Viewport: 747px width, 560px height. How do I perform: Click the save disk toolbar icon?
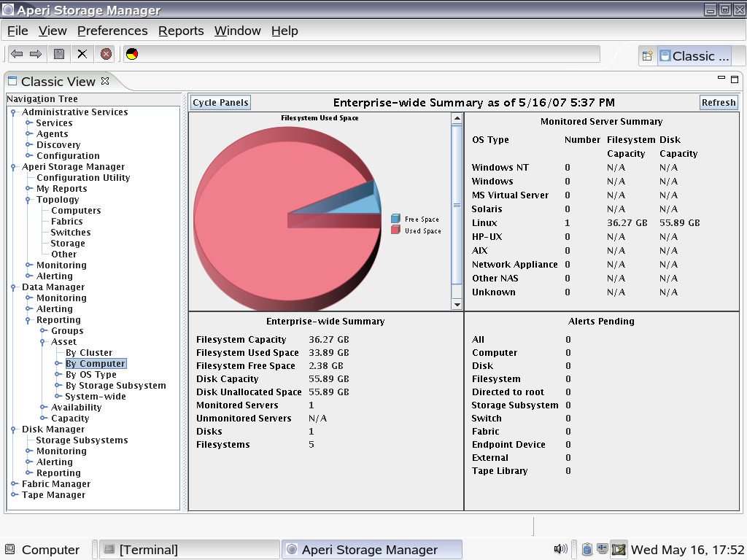click(x=59, y=54)
